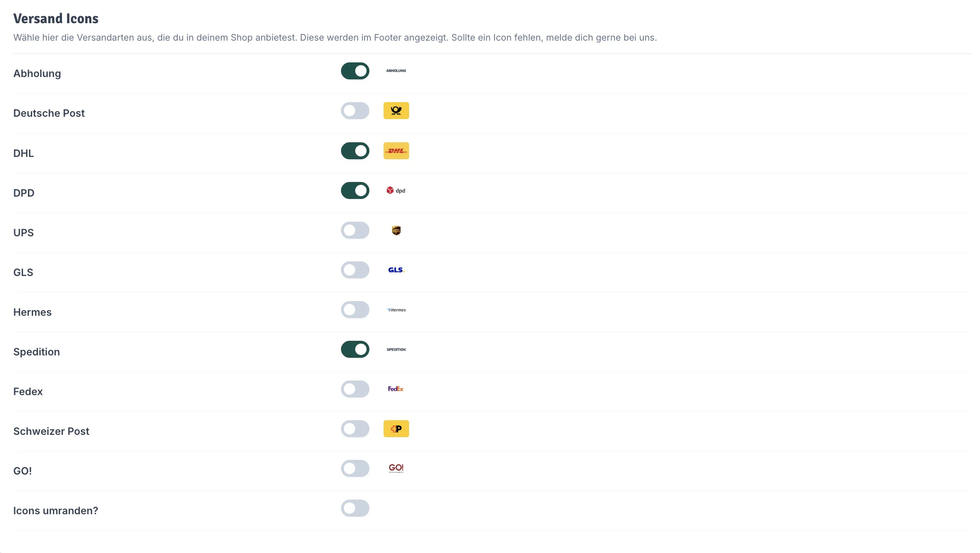Click the Spedition text icon
The width and height of the screenshot is (980, 553).
tap(396, 350)
